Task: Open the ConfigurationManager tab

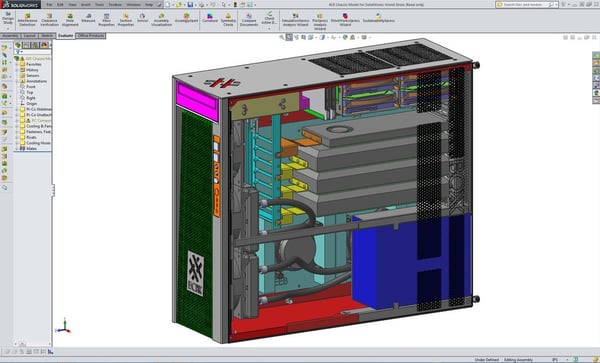Action: [36, 45]
